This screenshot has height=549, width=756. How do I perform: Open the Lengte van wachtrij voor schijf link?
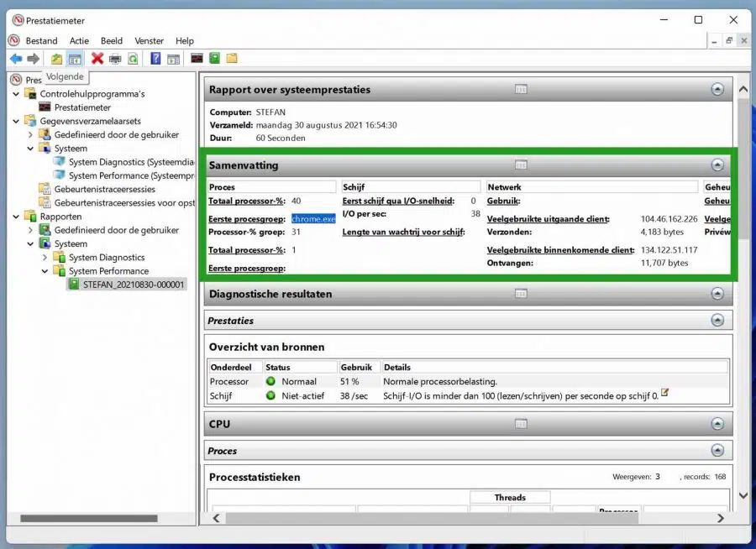[403, 232]
